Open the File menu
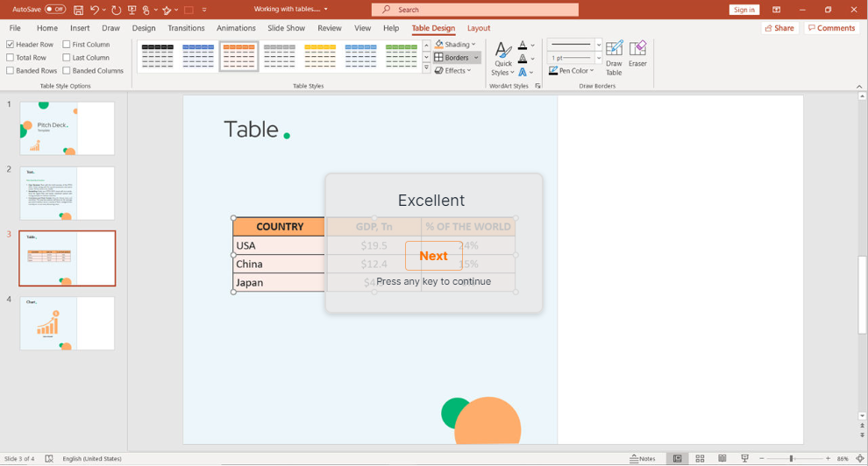Screen dimensions: 868x466 15,28
